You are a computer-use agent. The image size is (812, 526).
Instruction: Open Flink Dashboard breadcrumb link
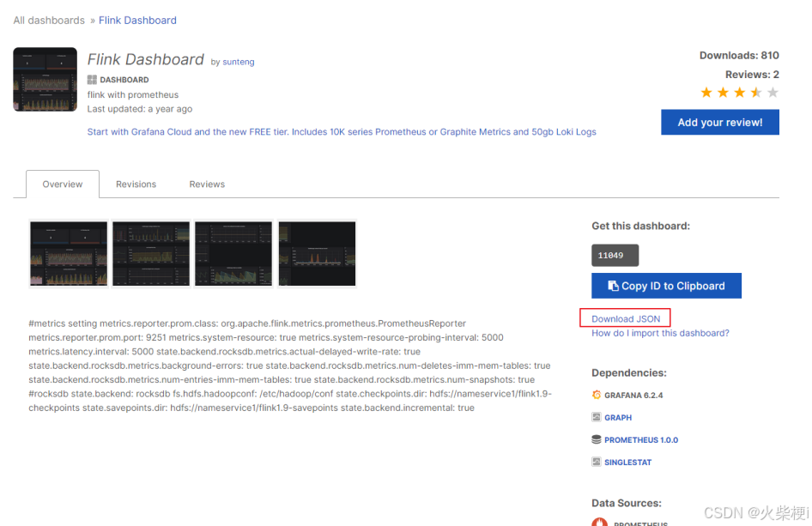(137, 21)
